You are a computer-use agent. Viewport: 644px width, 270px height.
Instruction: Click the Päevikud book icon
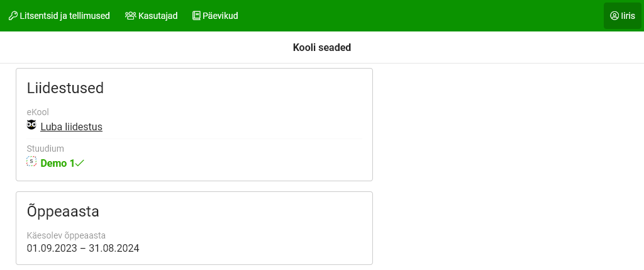tap(196, 16)
